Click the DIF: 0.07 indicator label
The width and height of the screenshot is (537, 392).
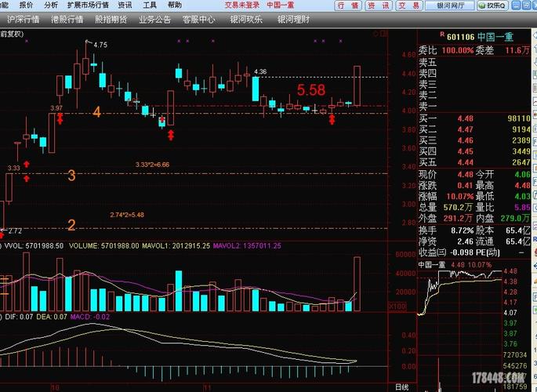coord(19,317)
